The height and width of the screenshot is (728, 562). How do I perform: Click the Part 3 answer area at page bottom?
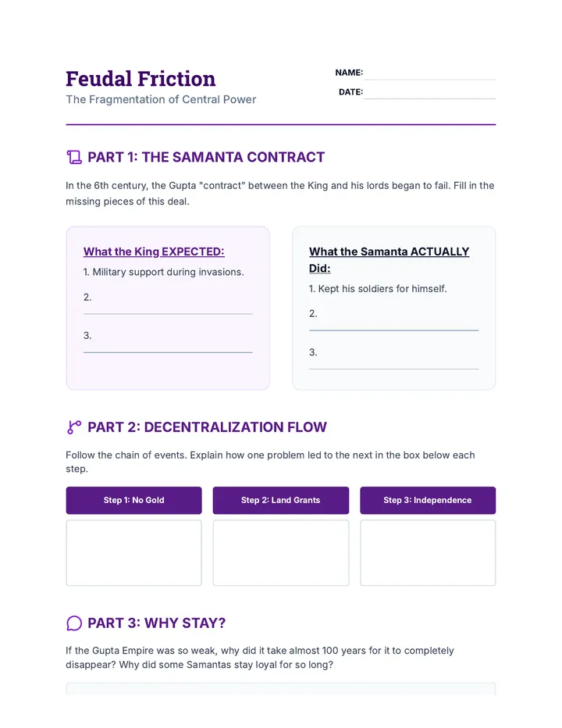coord(281,689)
